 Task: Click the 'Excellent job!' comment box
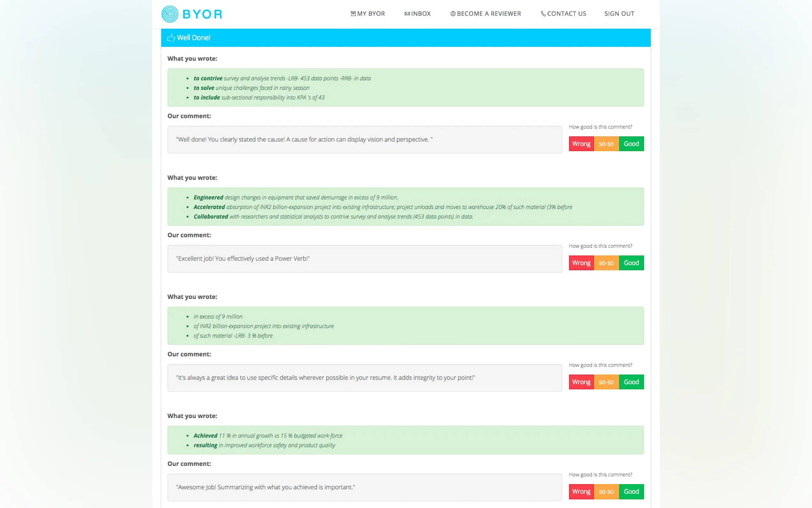364,259
